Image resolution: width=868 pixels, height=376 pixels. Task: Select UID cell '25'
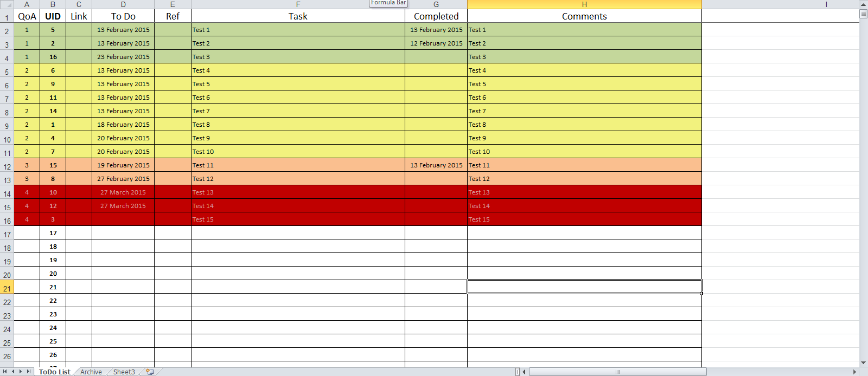click(53, 341)
